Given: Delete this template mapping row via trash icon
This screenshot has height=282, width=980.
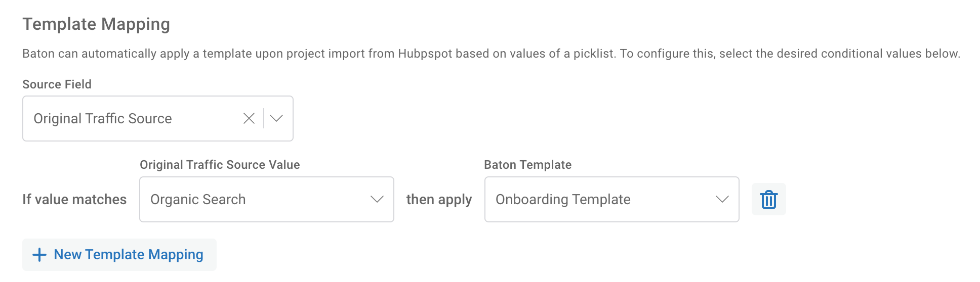Looking at the screenshot, I should pos(768,199).
